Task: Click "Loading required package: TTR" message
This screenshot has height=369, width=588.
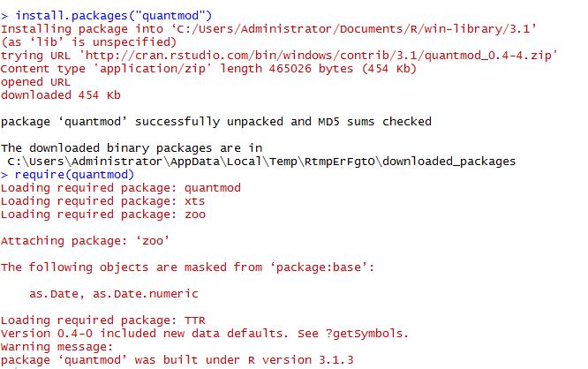Action: [103, 320]
